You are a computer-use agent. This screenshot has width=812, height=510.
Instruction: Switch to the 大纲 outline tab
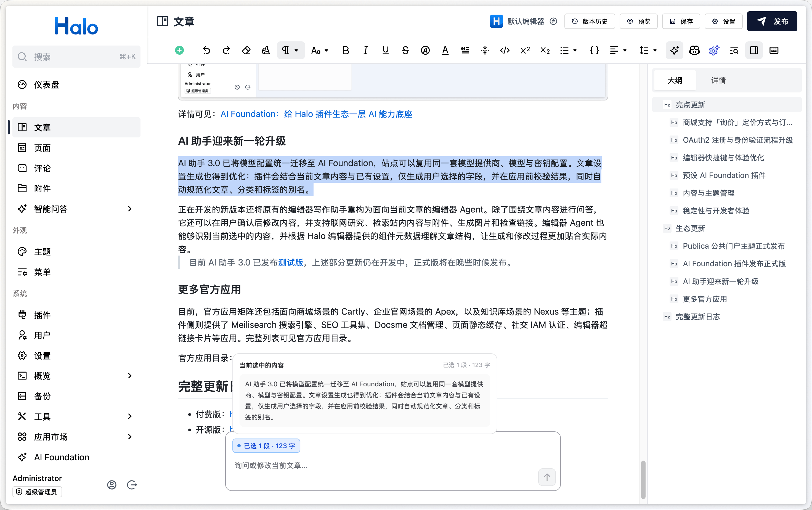coord(675,81)
